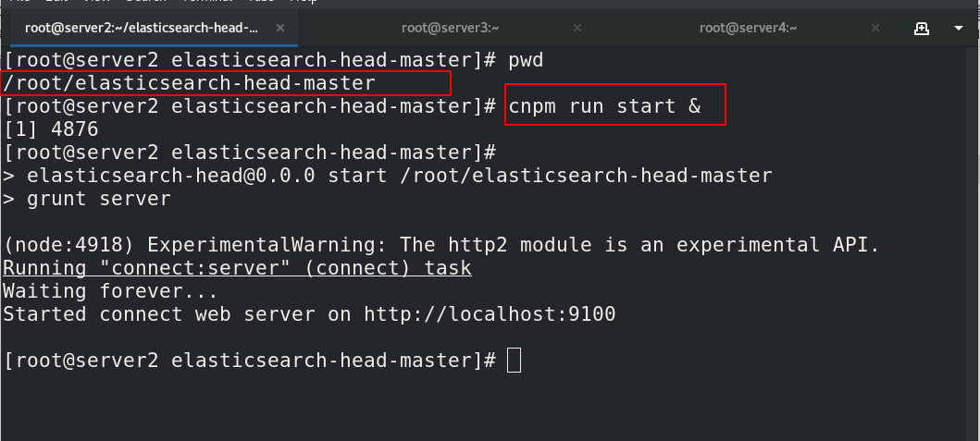Click the http://localhost:9100 URL
Viewport: 980px width, 441px height.
pyautogui.click(x=490, y=313)
